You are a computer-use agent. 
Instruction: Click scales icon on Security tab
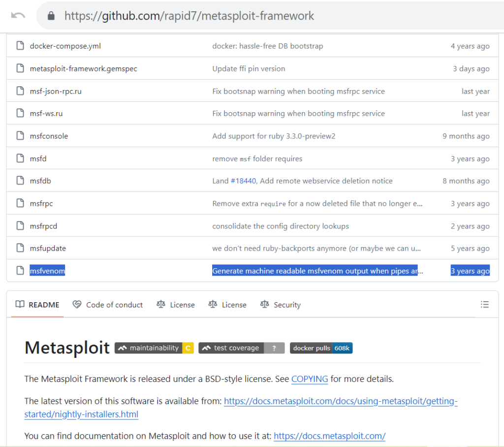[264, 304]
